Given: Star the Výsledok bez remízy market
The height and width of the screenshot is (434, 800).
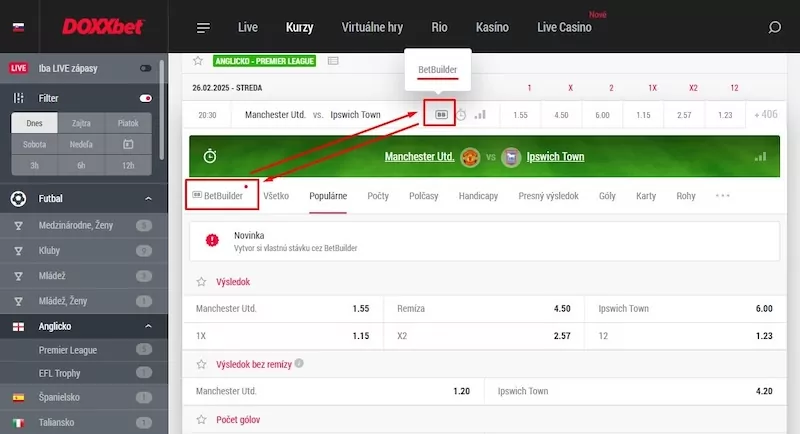Looking at the screenshot, I should 202,364.
